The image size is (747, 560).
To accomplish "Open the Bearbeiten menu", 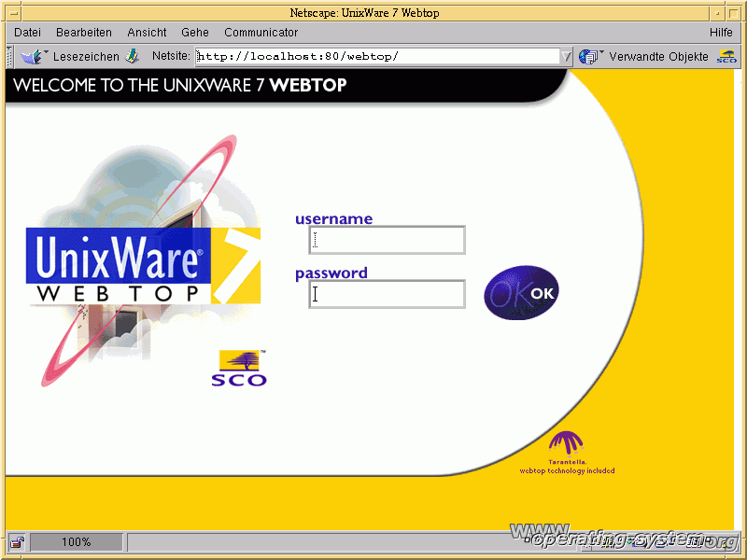I will click(x=84, y=33).
